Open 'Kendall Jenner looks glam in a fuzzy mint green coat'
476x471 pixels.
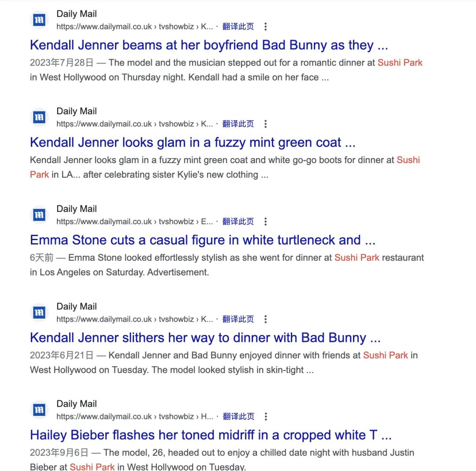193,143
